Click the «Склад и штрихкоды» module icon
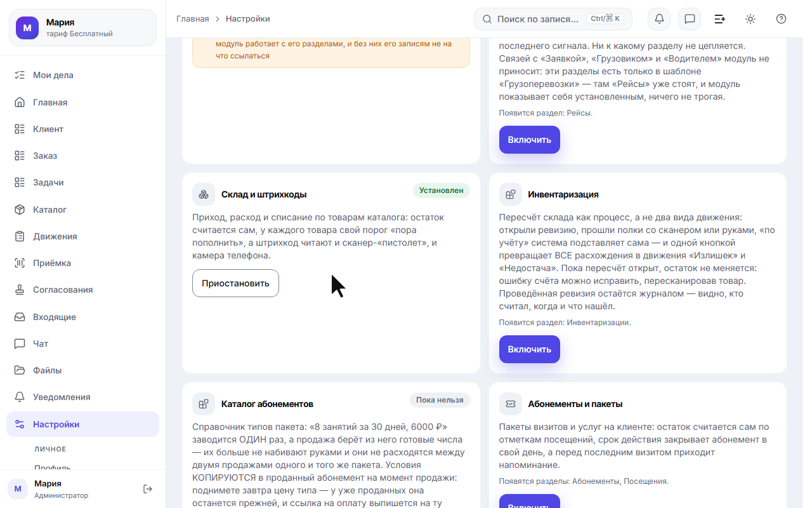 (x=204, y=194)
